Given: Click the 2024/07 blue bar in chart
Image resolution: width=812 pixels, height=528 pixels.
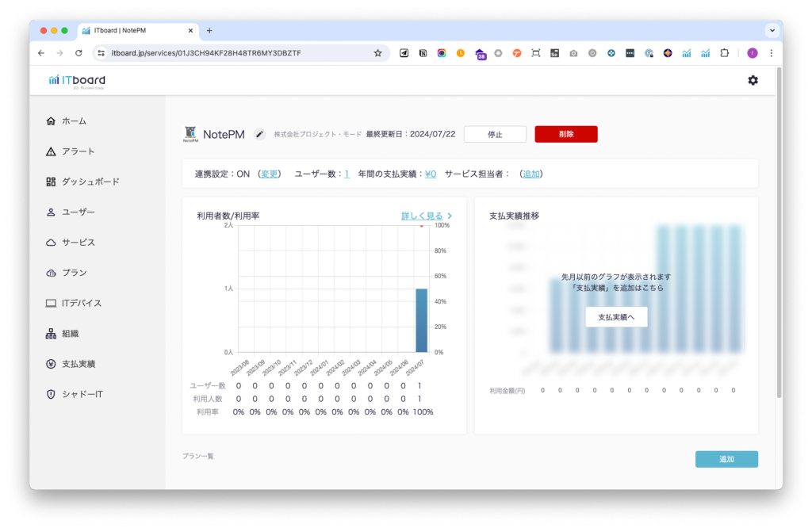Looking at the screenshot, I should pyautogui.click(x=422, y=320).
